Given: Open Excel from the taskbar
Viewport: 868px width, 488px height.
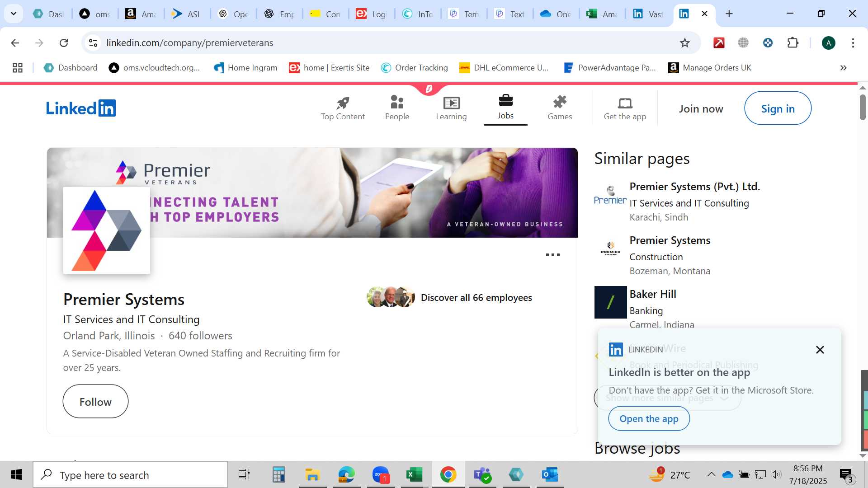Looking at the screenshot, I should pyautogui.click(x=414, y=475).
